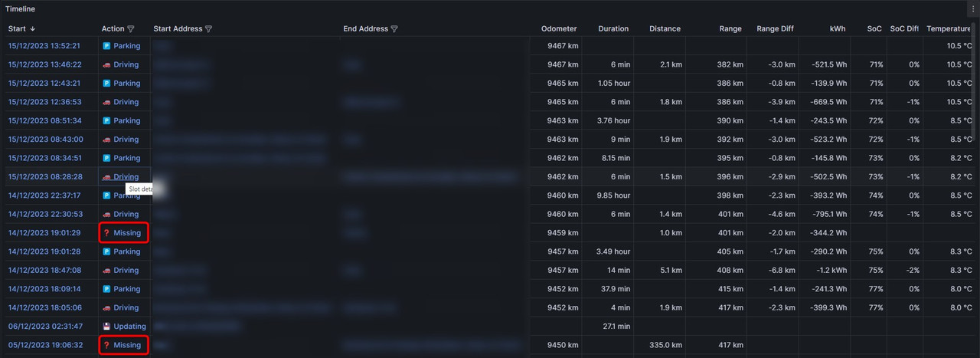Sort by the Temperature column header
Image resolution: width=980 pixels, height=358 pixels.
click(x=949, y=29)
